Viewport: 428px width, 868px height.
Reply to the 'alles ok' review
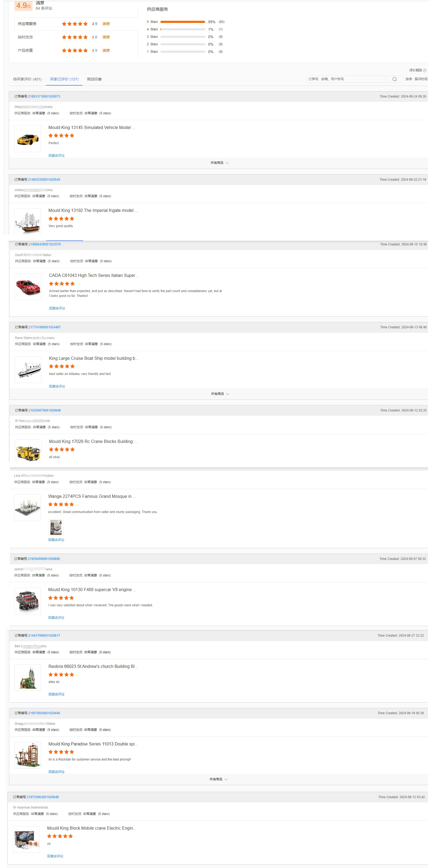click(56, 694)
